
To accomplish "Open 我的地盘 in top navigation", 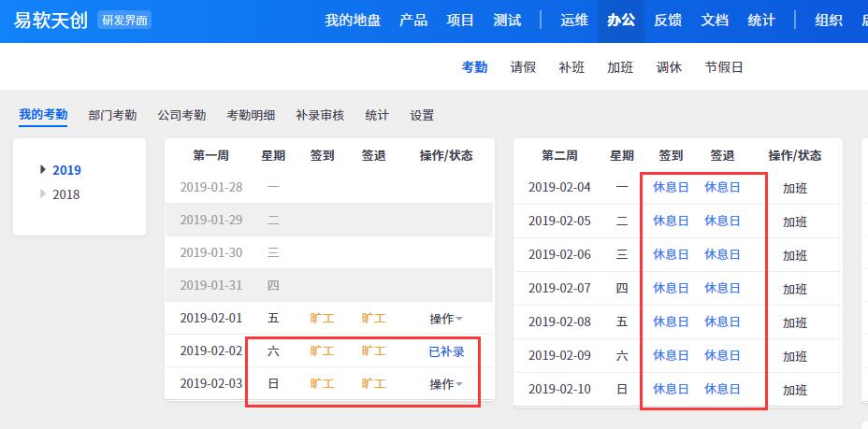I will (x=353, y=21).
